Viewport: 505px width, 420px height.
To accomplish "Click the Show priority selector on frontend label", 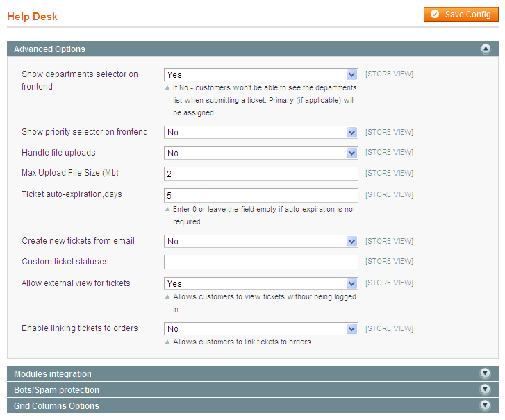I will (85, 132).
